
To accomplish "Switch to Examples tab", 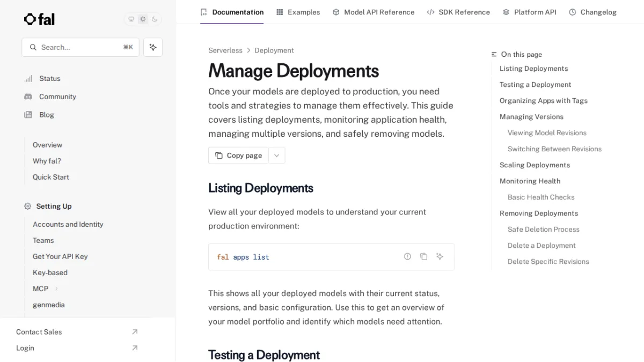I will coord(298,12).
